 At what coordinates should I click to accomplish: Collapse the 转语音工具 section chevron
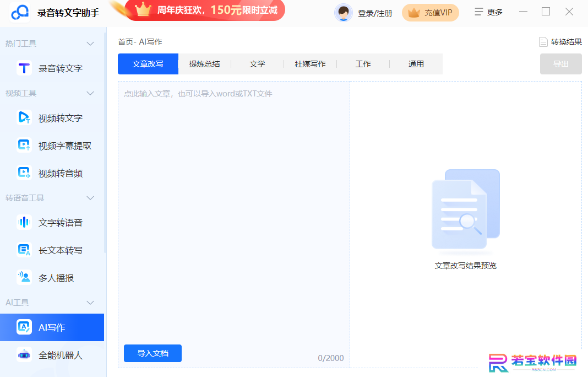tap(90, 198)
